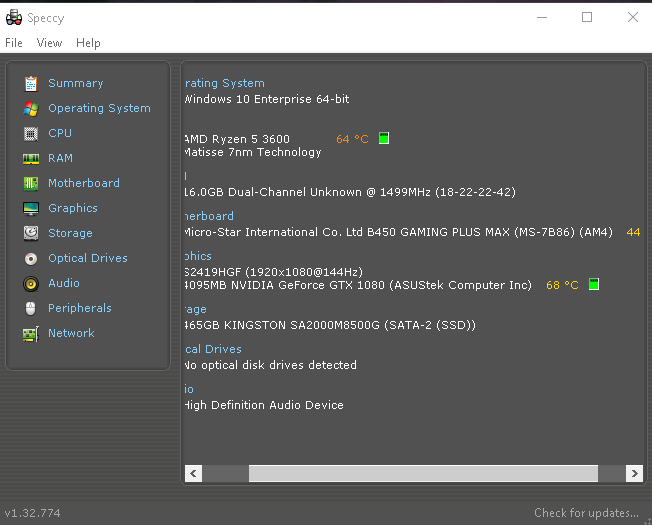The height and width of the screenshot is (525, 652).
Task: Open the Audio section
Action: coord(64,283)
